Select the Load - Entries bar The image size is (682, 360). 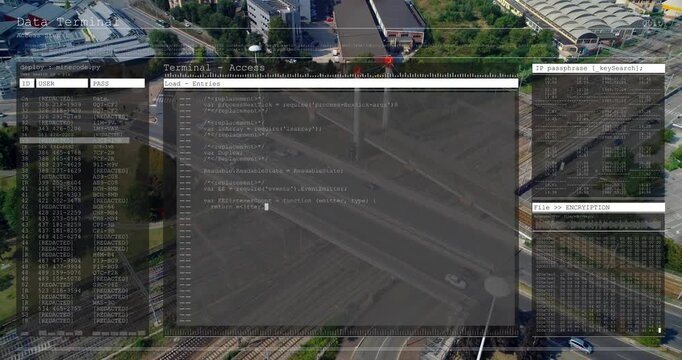(x=341, y=83)
